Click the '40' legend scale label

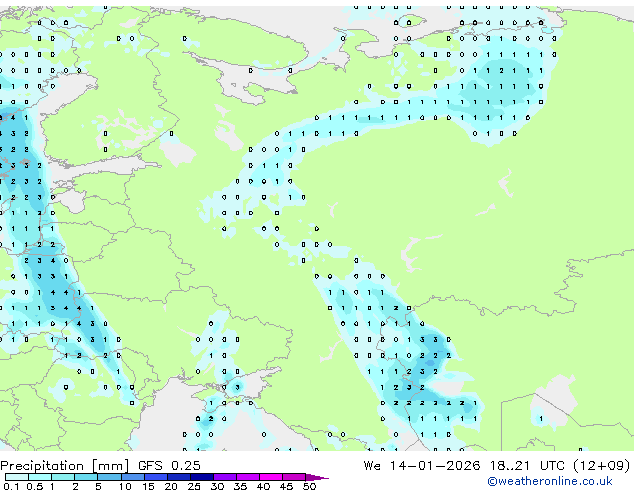click(264, 486)
